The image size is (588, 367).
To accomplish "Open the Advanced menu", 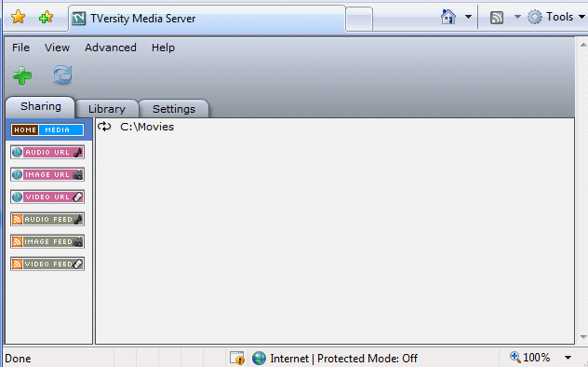I will [x=110, y=48].
